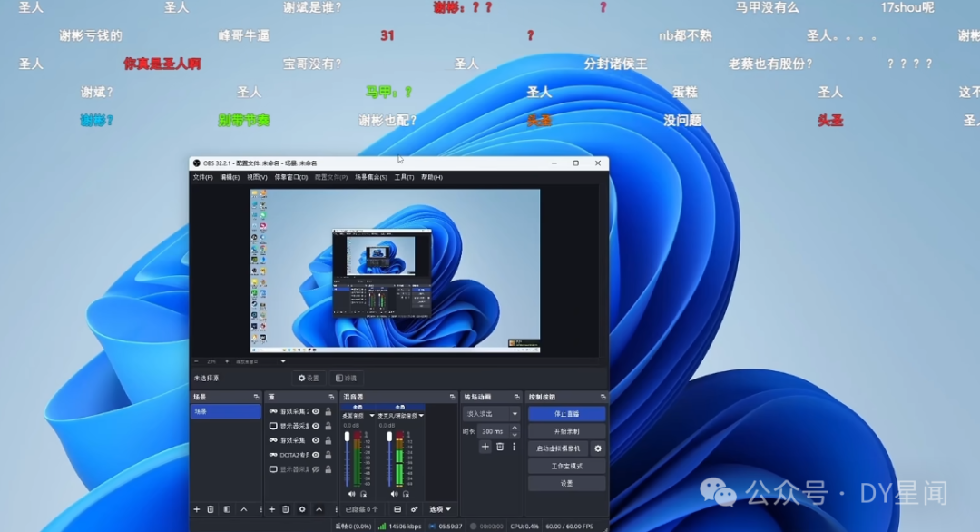Move selected source up in Sources toolbar
The height and width of the screenshot is (532, 980).
(x=318, y=509)
